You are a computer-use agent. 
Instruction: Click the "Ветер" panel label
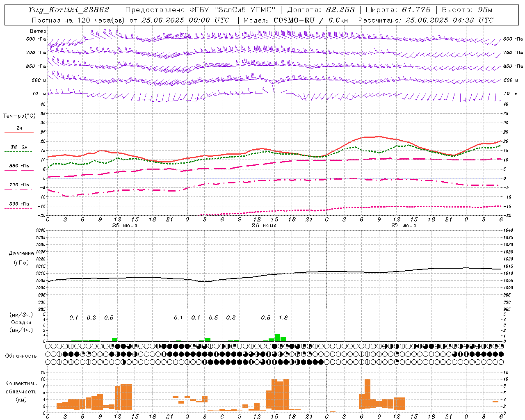click(x=38, y=31)
